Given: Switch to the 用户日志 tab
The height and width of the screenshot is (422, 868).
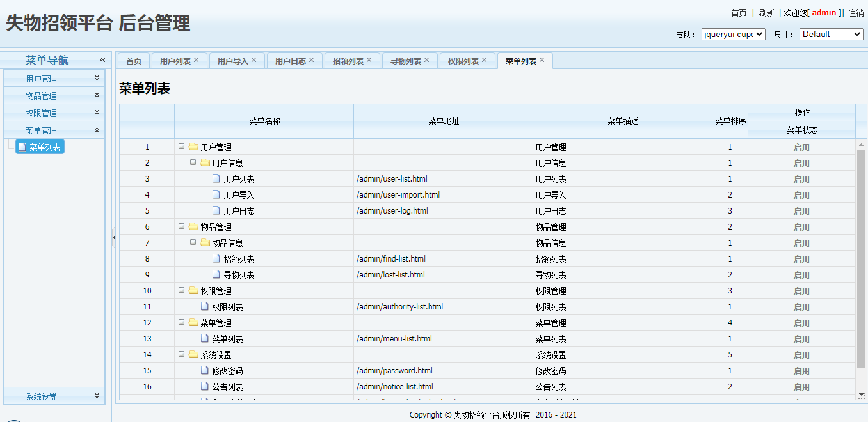Looking at the screenshot, I should point(290,61).
